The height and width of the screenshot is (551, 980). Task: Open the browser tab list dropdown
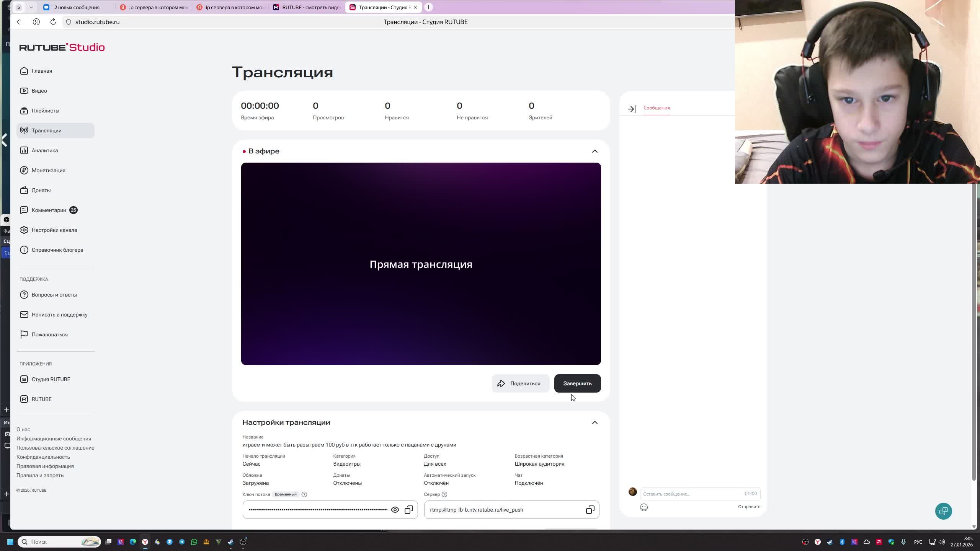[31, 7]
